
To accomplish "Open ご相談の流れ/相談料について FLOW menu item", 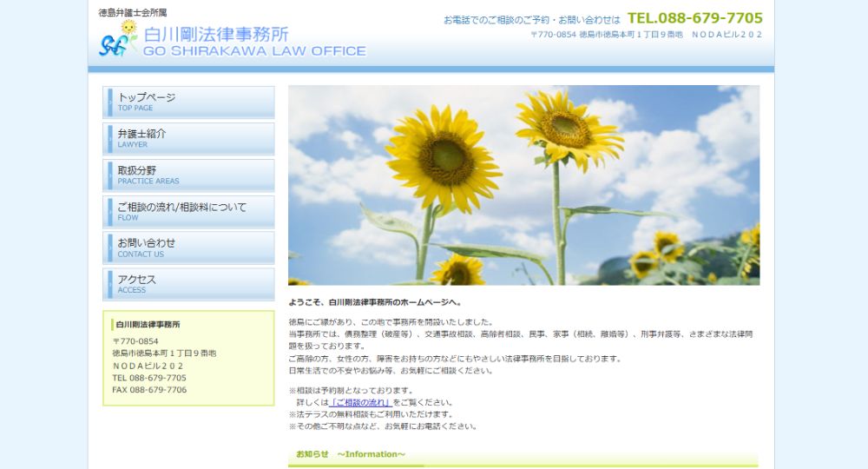I will pos(188,211).
